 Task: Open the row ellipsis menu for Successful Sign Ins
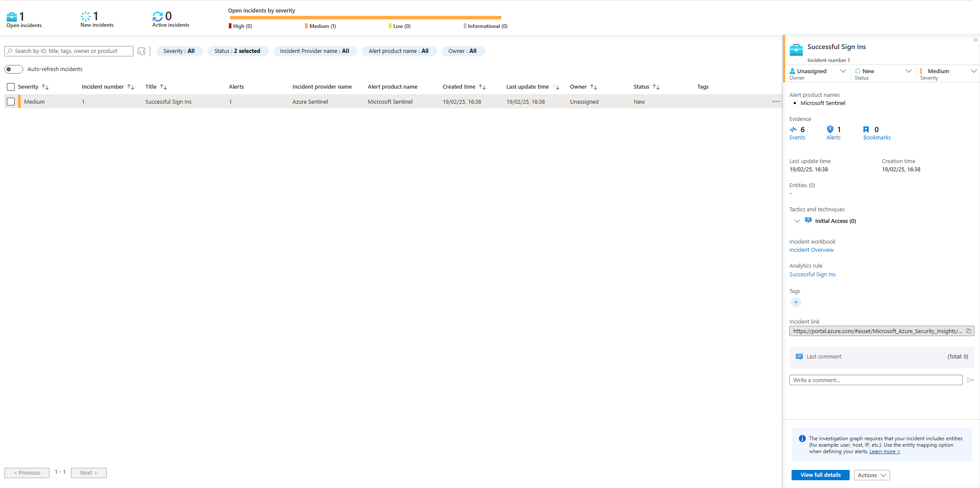[776, 102]
